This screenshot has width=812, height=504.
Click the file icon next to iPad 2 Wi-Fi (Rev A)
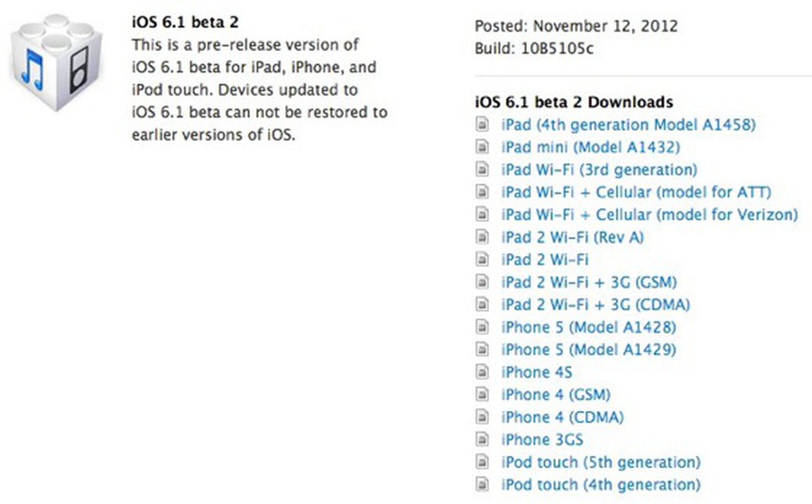click(x=481, y=237)
